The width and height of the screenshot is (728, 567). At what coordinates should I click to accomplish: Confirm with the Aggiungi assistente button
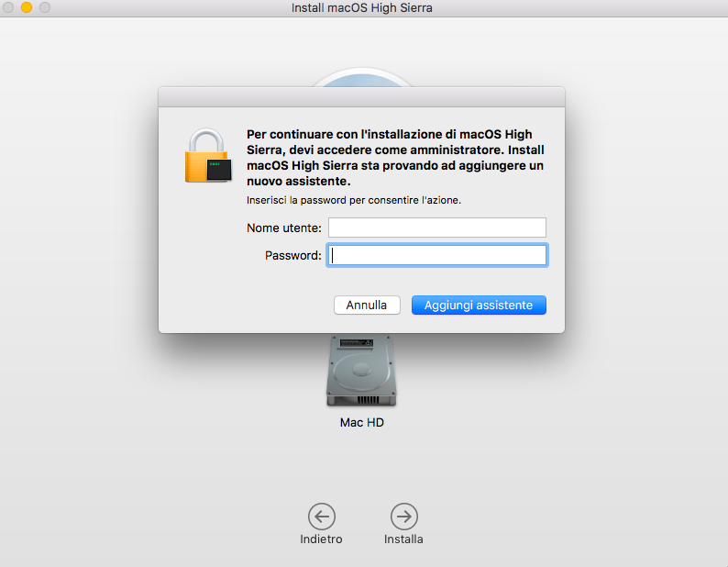479,306
